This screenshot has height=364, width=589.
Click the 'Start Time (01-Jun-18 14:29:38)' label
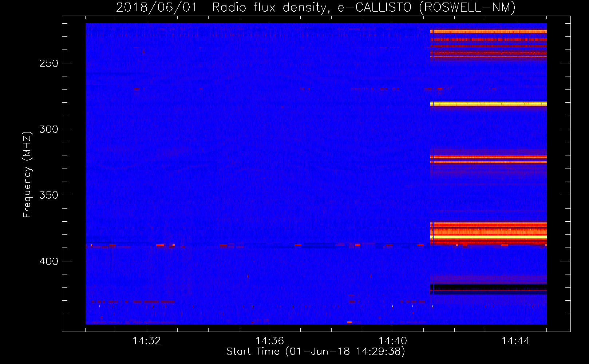click(316, 352)
